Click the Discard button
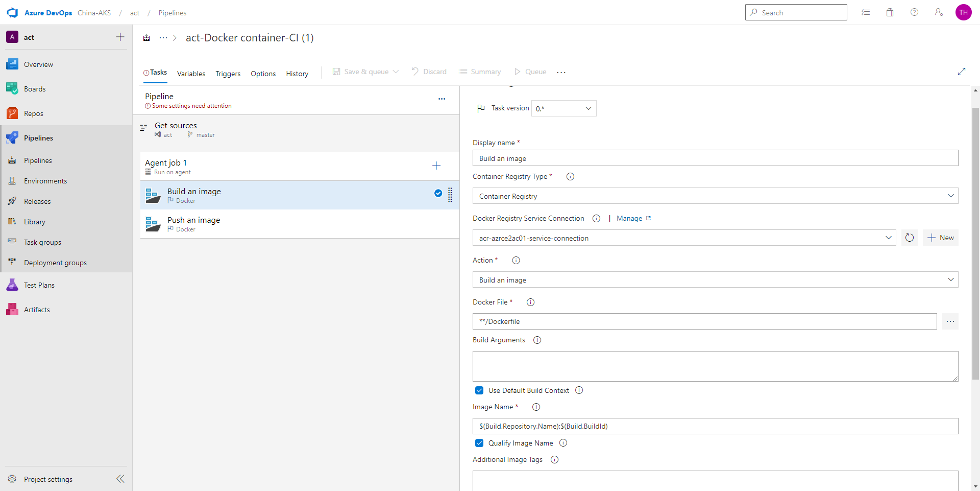 click(x=429, y=72)
